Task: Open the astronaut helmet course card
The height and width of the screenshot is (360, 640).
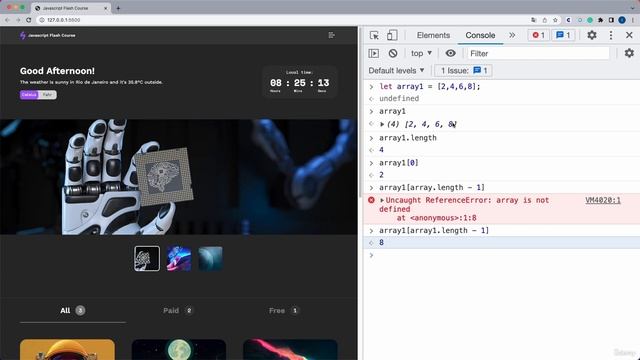Action: tap(67, 349)
